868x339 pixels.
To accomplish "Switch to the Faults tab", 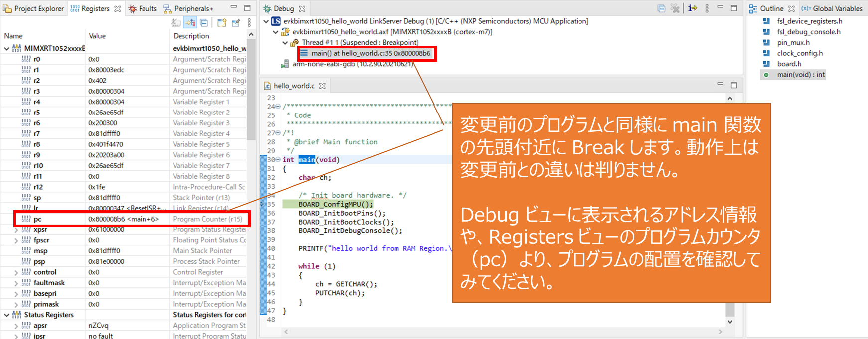I will [143, 9].
